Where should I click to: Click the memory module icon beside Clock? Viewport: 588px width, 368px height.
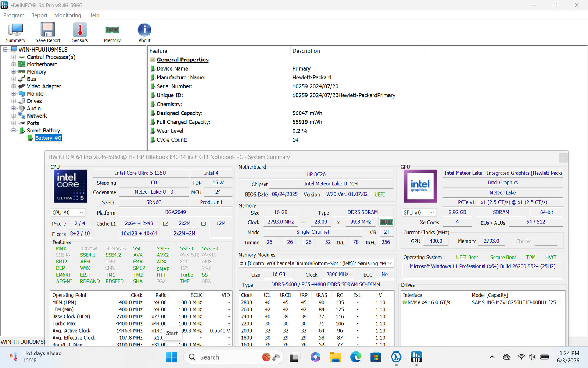coord(386,222)
